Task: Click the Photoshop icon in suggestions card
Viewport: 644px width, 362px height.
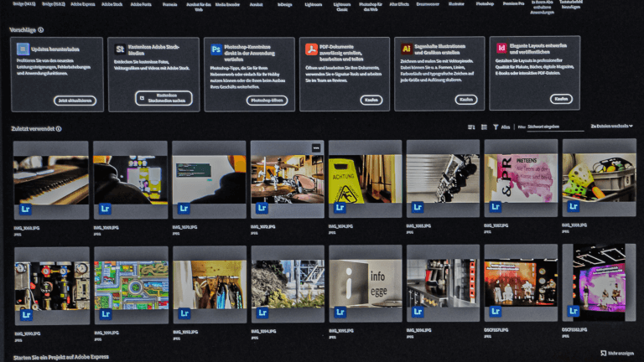Action: (216, 49)
